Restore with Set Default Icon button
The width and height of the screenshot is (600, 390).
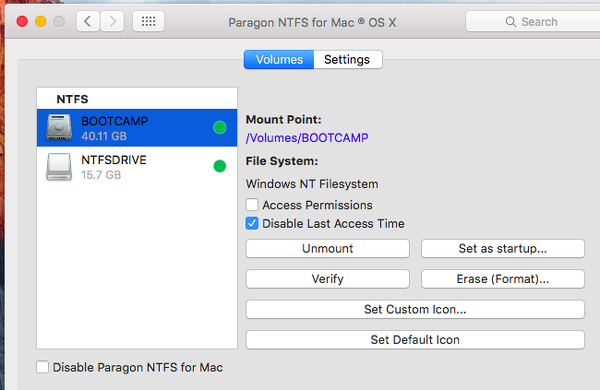coord(415,340)
